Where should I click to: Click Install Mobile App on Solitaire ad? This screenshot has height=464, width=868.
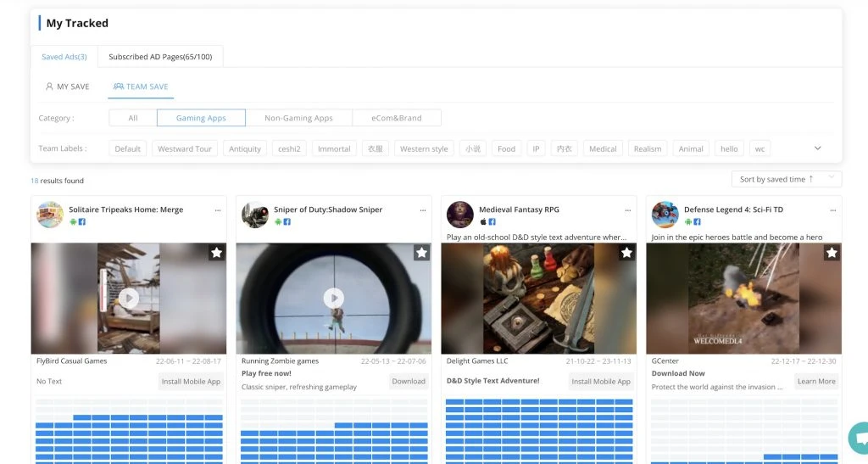pyautogui.click(x=191, y=382)
